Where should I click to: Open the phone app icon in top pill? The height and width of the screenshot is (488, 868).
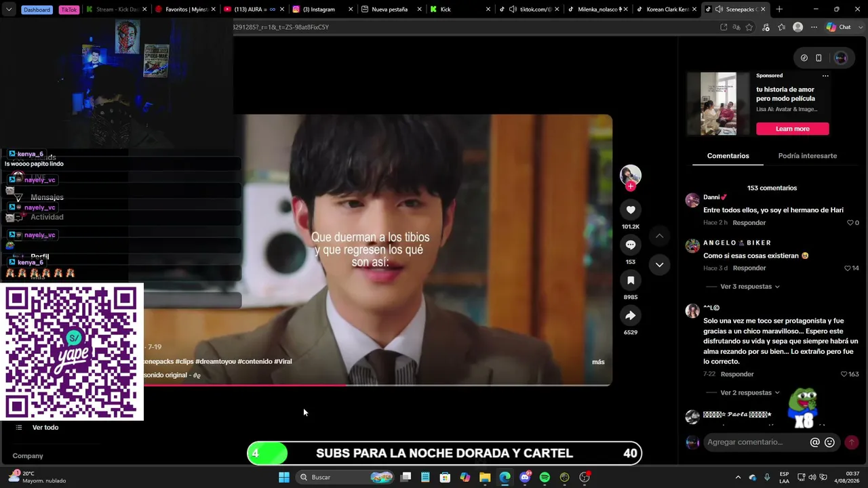point(818,58)
